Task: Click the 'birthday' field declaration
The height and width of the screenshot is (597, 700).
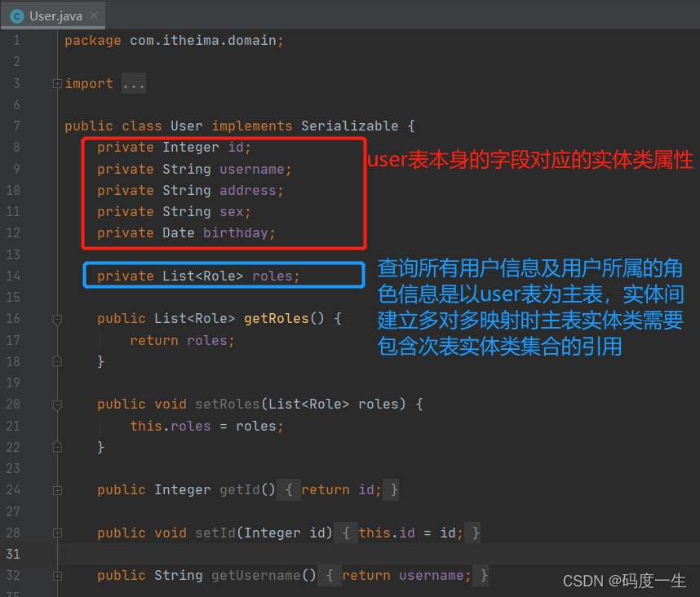Action: (x=235, y=233)
